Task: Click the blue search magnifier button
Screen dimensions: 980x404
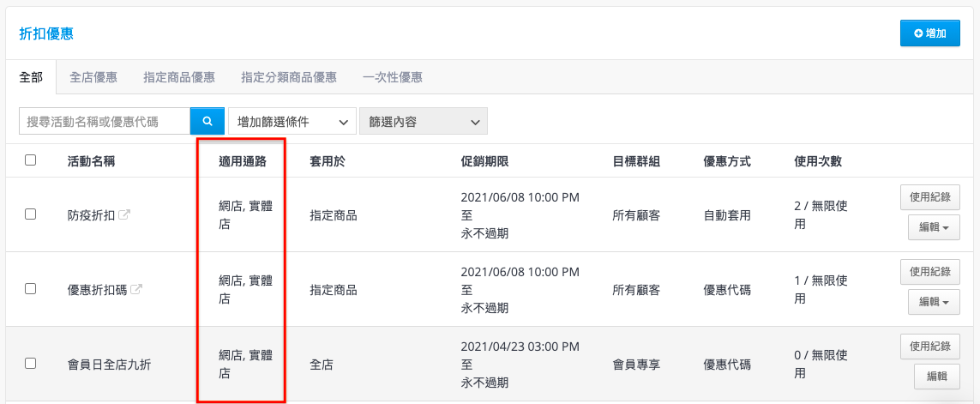Action: coord(207,122)
